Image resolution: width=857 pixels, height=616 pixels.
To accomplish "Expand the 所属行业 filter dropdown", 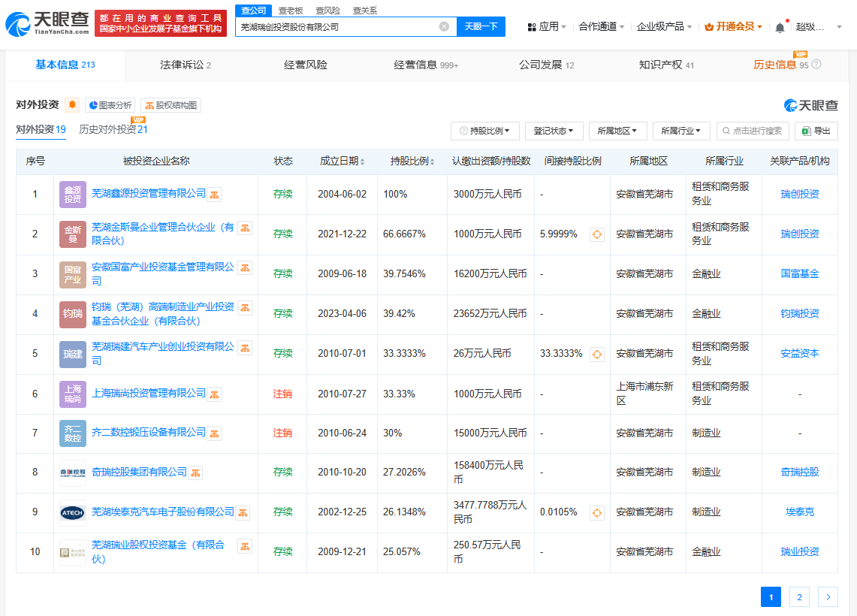I will [681, 131].
